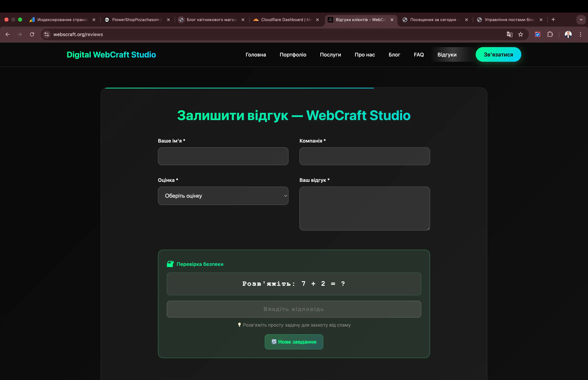Open a new tab with the plus icon
This screenshot has height=380, width=588.
click(553, 20)
